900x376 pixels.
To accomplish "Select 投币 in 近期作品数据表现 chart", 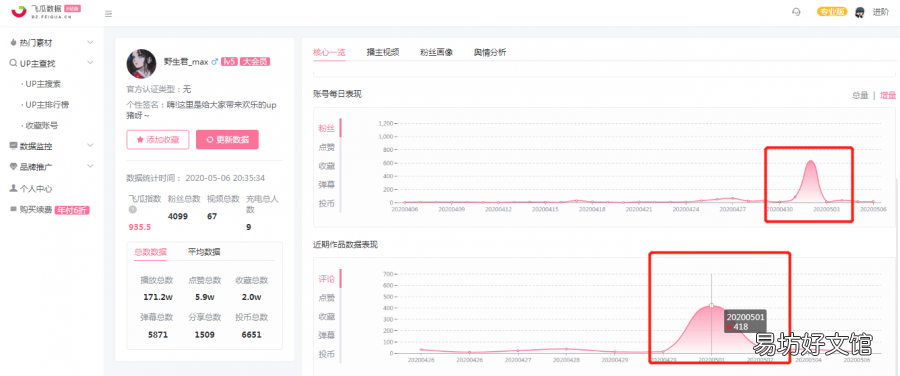I will (327, 354).
